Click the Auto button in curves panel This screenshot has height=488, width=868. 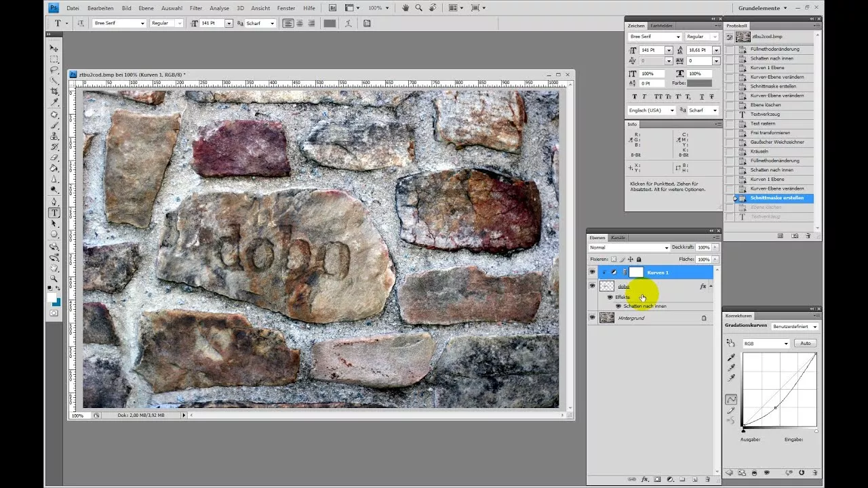click(805, 344)
